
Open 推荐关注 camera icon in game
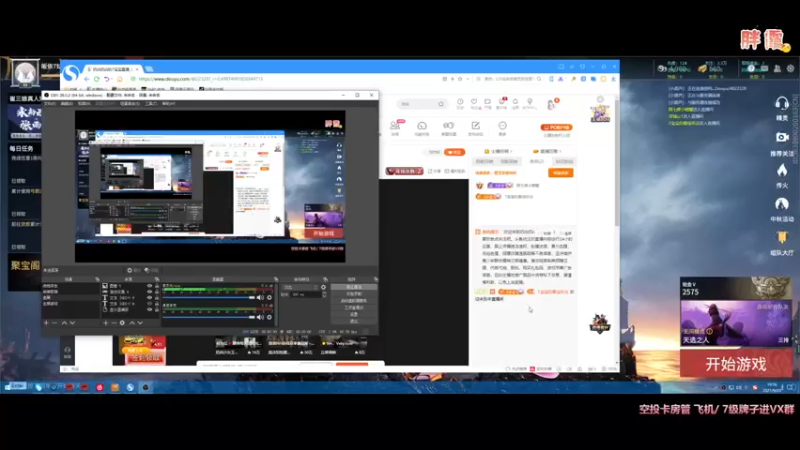pyautogui.click(x=782, y=137)
